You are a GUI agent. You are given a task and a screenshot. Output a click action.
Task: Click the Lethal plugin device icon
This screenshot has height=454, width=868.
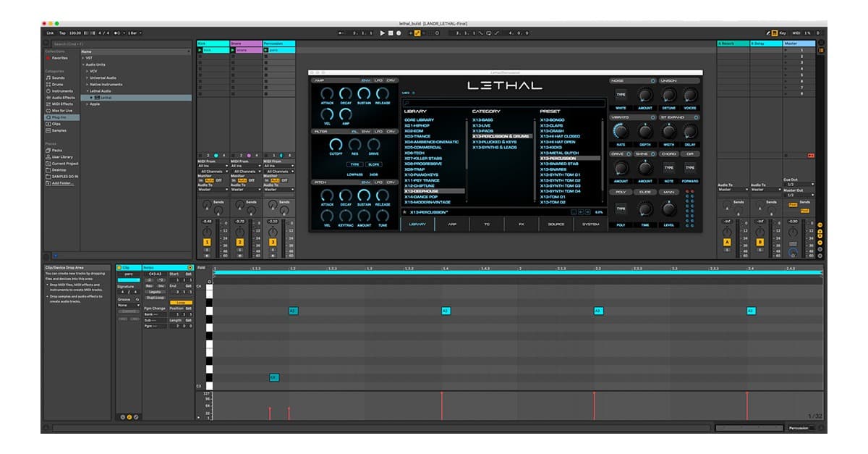coord(97,97)
